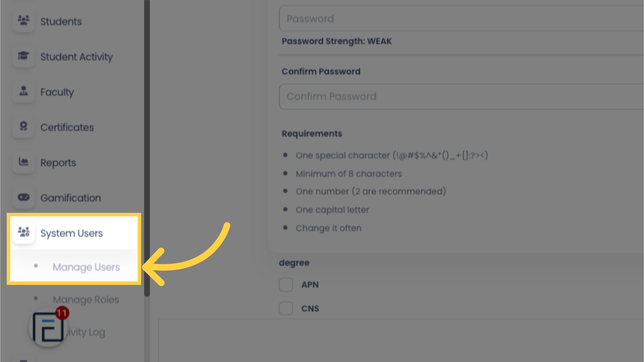Viewport: 644px width, 362px height.
Task: Click the Password strength indicator field
Action: [338, 41]
